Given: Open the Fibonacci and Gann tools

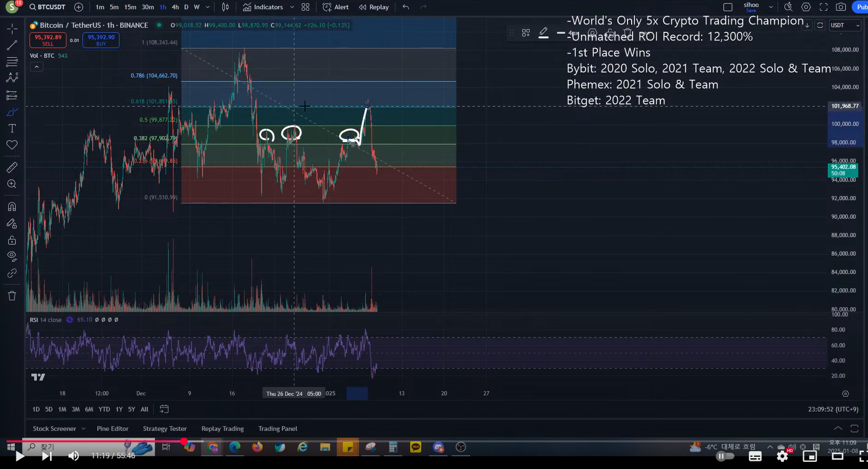Looking at the screenshot, I should coord(12,62).
